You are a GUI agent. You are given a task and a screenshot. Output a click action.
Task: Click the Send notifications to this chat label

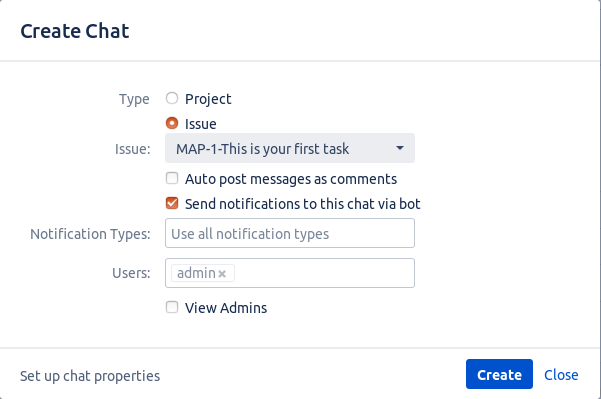click(x=303, y=204)
